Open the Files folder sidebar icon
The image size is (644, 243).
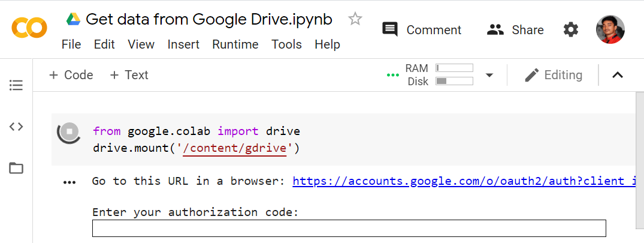16,168
